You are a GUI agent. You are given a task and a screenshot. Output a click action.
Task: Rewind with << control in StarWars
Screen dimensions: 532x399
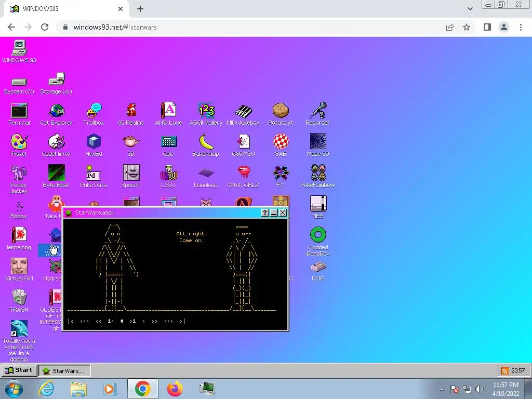point(98,321)
